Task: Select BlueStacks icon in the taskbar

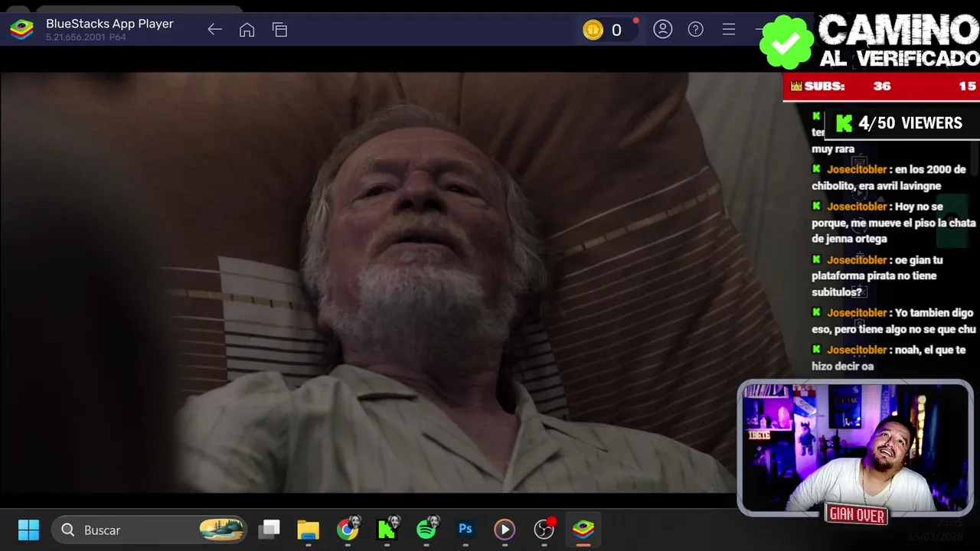Action: point(583,530)
